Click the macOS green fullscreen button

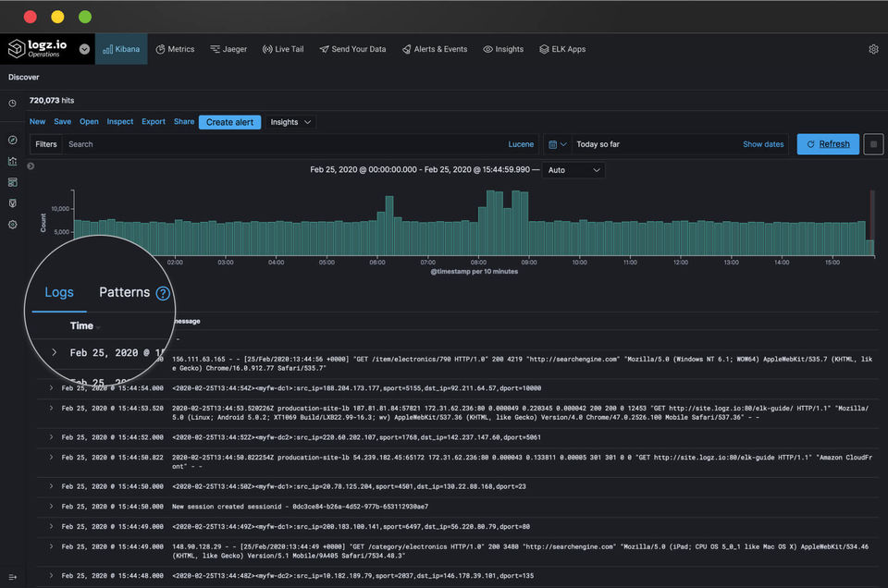point(85,17)
